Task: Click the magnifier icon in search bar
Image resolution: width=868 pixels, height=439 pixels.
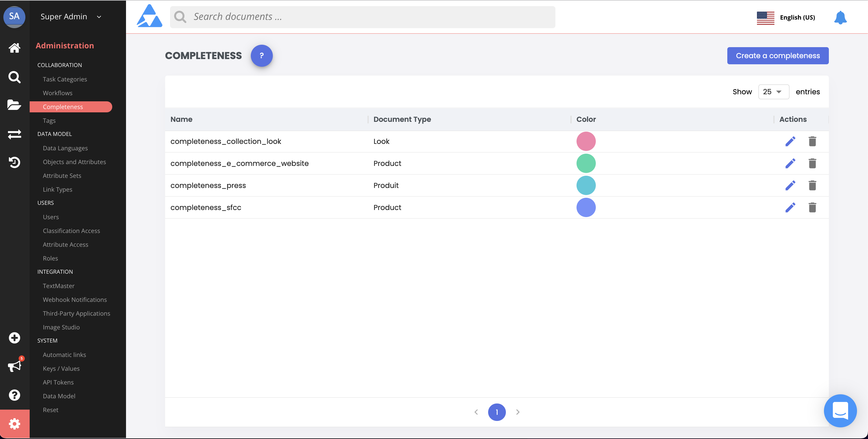Action: [x=180, y=17]
